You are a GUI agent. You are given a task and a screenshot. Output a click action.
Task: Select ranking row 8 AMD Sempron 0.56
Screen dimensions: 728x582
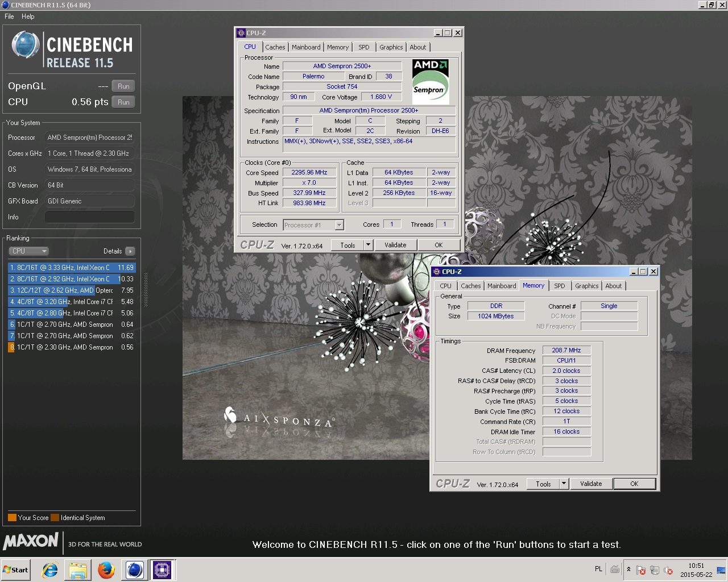tap(72, 347)
